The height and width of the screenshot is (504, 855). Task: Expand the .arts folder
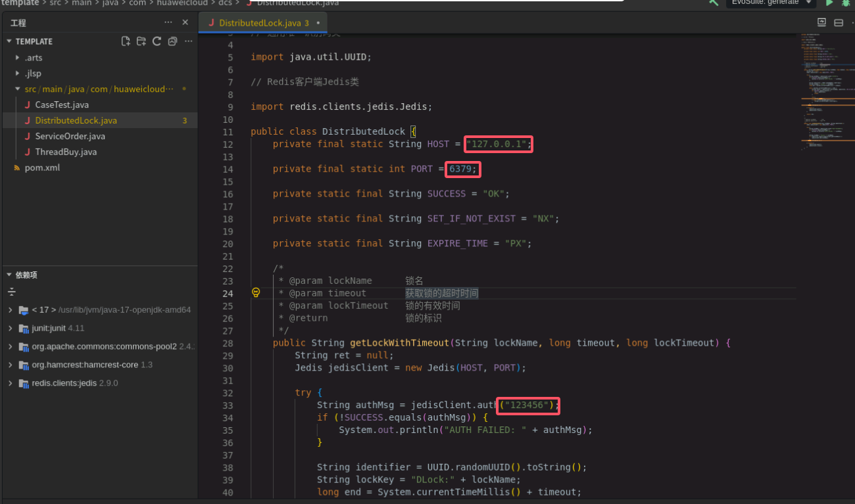click(17, 57)
